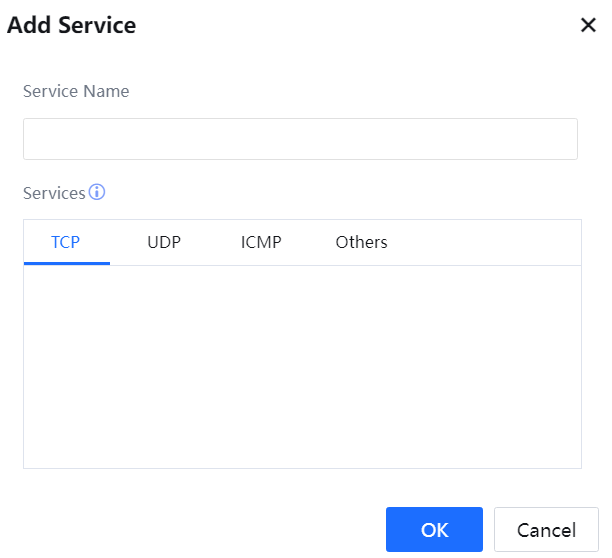View ICMP service options tab
The image size is (612, 558).
[x=261, y=242]
